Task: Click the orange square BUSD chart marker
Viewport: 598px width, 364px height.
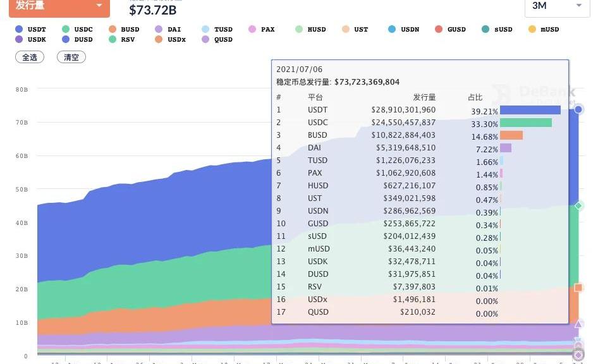Action: pos(578,288)
